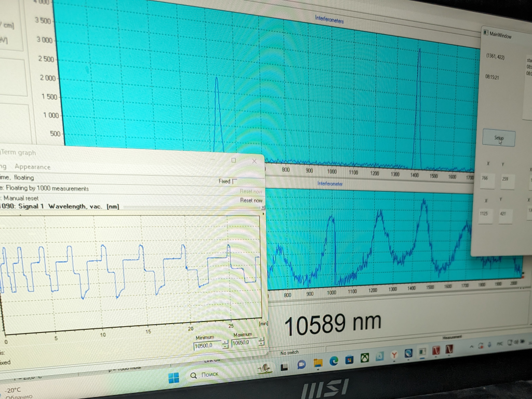The width and height of the screenshot is (532, 399).
Task: Open File Explorer from the taskbar
Action: [x=317, y=363]
